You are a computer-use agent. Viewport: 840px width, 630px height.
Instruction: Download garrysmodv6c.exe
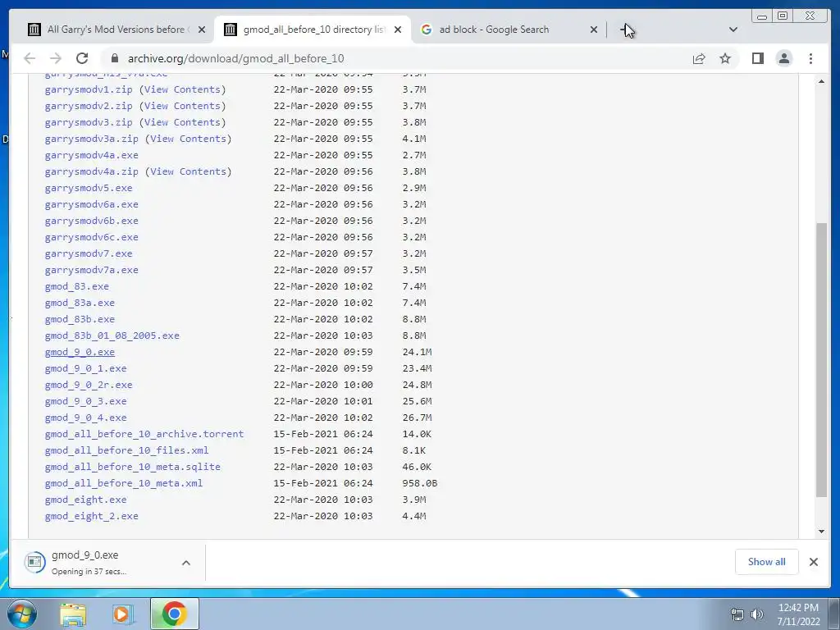pyautogui.click(x=92, y=237)
